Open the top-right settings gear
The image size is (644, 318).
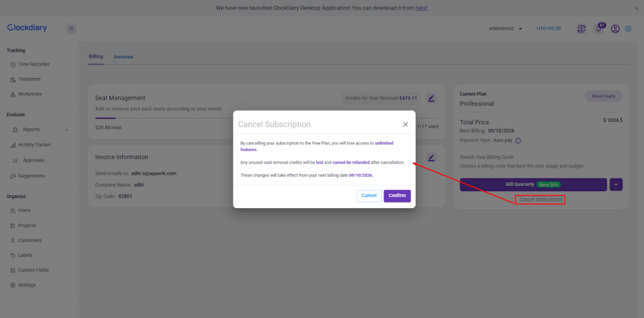pos(628,28)
